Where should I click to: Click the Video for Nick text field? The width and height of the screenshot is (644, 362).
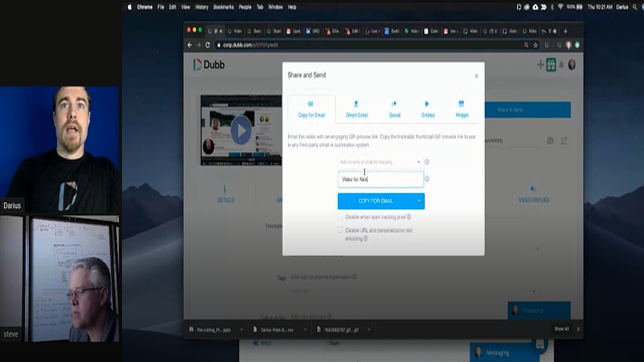click(381, 179)
